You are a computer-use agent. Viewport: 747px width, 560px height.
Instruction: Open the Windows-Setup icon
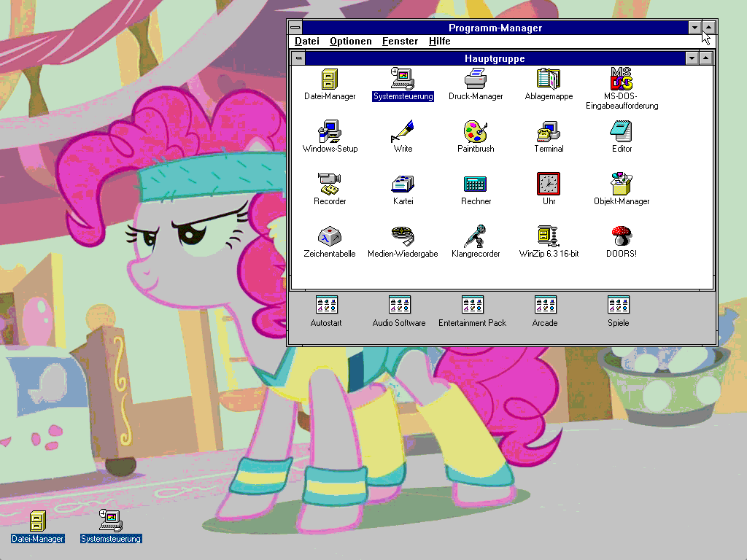[329, 131]
